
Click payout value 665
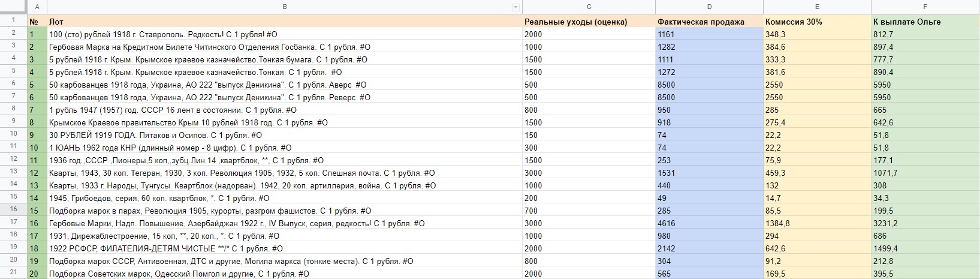tap(925, 110)
